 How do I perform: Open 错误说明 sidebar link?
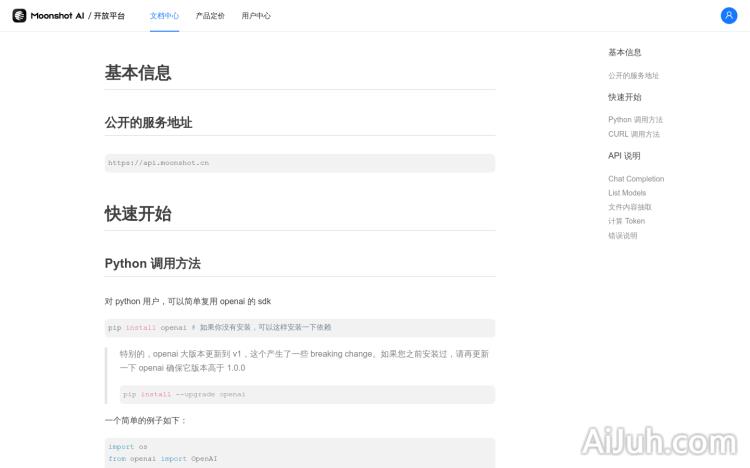pyautogui.click(x=622, y=235)
